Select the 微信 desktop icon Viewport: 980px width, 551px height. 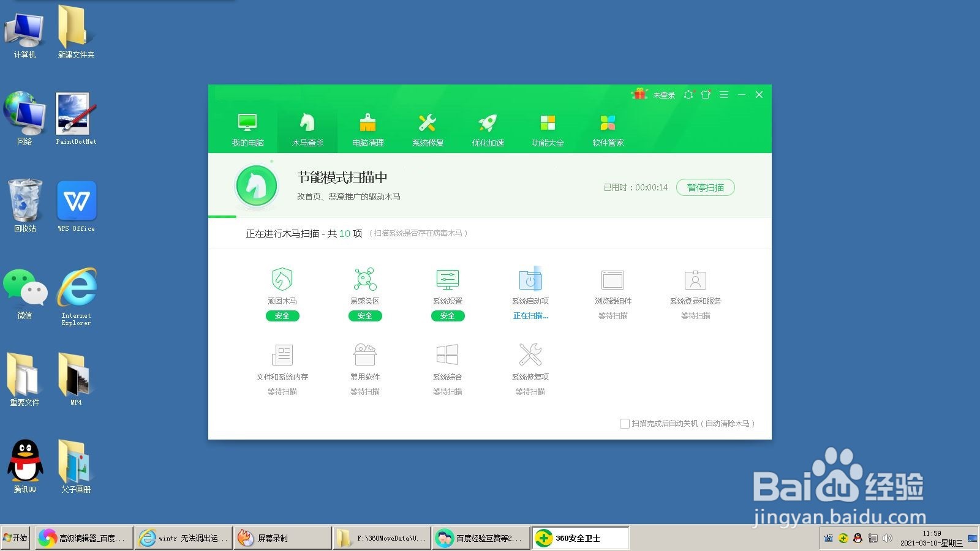click(x=24, y=294)
